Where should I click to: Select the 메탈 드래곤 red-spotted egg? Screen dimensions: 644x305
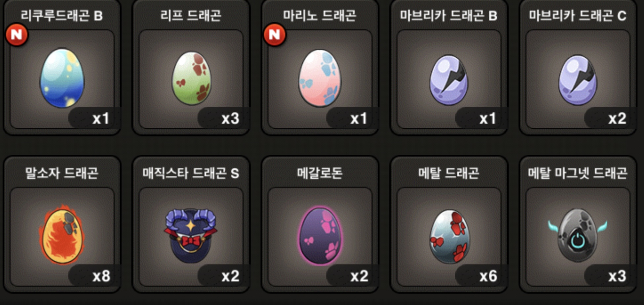(x=449, y=236)
